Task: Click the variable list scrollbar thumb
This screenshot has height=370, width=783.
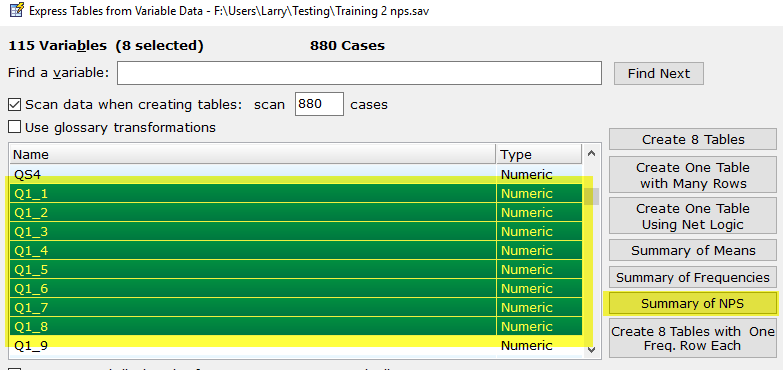Action: point(591,196)
